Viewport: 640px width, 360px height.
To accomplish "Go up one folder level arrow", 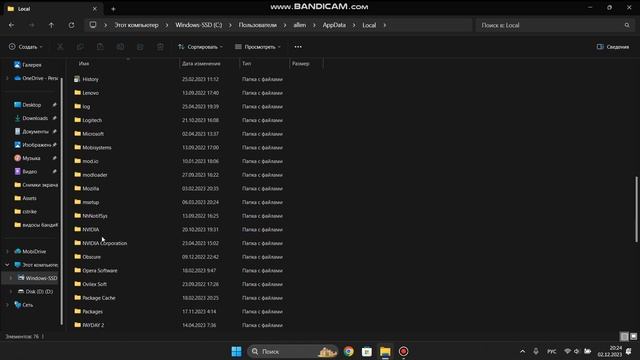I will coord(51,25).
